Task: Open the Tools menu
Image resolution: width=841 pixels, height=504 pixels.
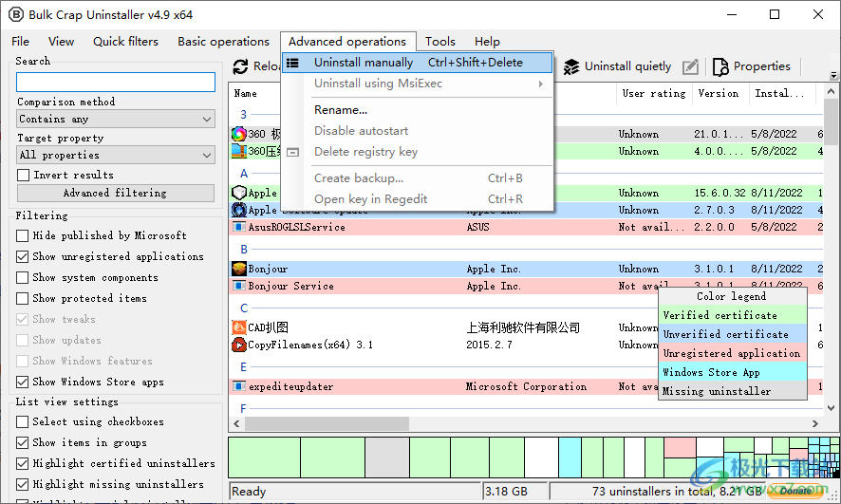Action: 440,41
